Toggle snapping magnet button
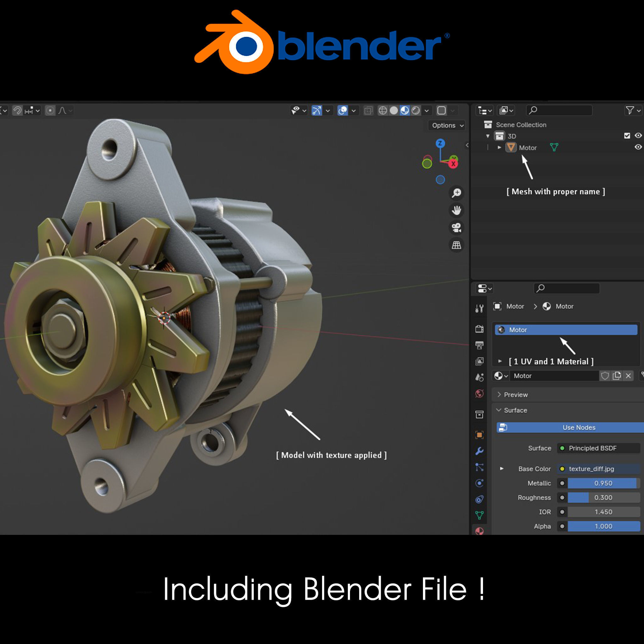Image resolution: width=644 pixels, height=644 pixels. point(17,110)
